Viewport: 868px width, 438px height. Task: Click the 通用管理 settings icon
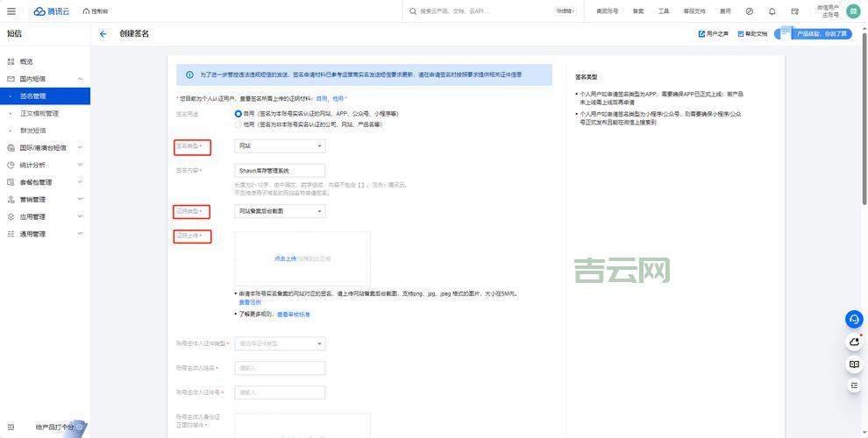11,234
